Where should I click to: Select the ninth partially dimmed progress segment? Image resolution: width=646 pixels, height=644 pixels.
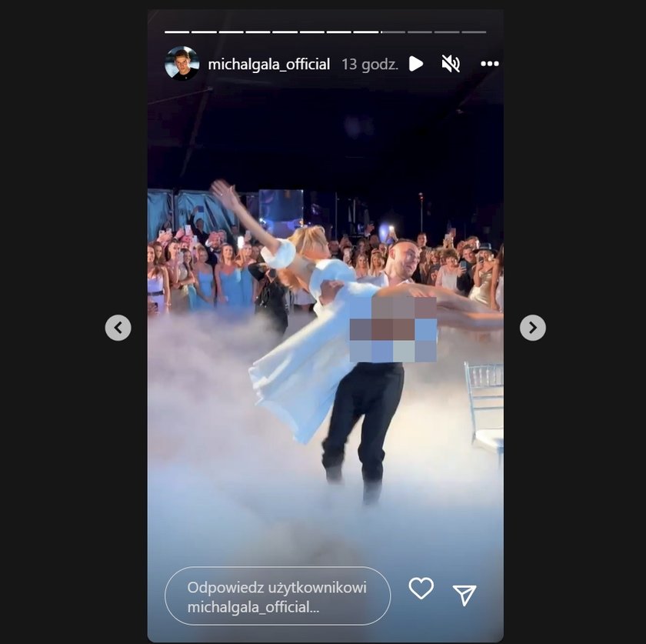click(x=393, y=32)
